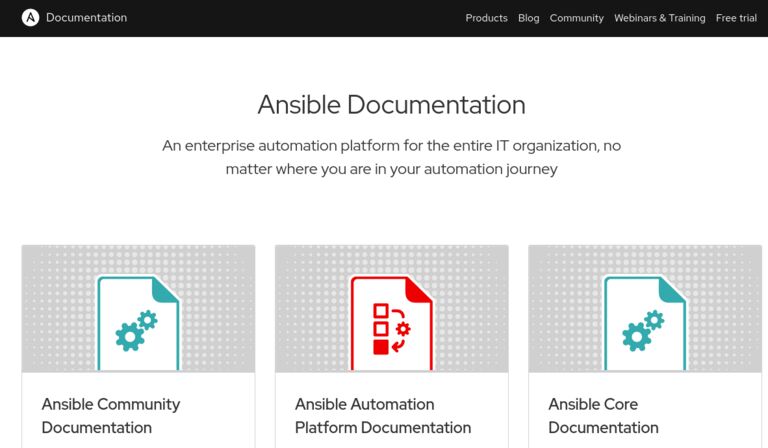Click the Community Documentation gears document icon
Screen dimensions: 768x448
pos(139,324)
